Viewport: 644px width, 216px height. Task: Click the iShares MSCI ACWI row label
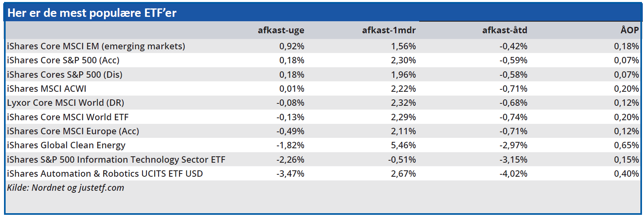point(47,89)
